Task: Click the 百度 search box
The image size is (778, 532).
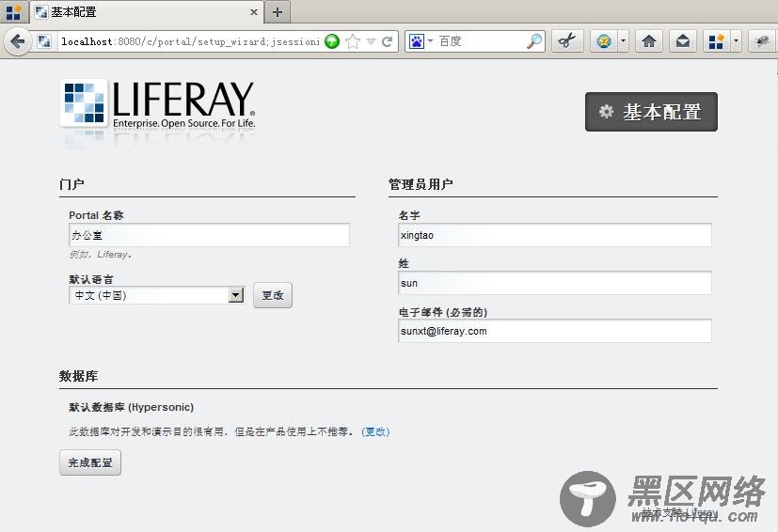Action: tap(481, 41)
